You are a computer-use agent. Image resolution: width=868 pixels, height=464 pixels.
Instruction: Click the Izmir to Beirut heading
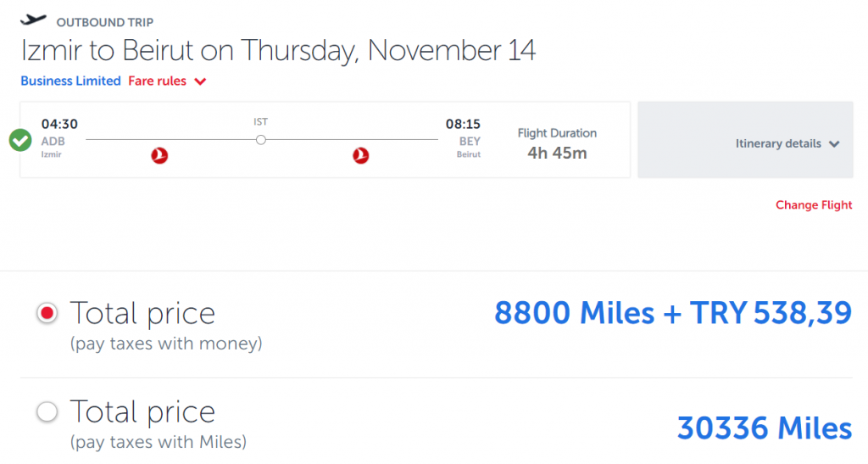pyautogui.click(x=278, y=50)
